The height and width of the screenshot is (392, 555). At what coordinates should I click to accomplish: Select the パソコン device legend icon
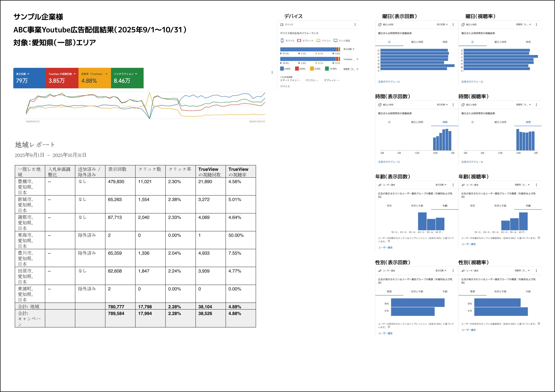coord(319,41)
